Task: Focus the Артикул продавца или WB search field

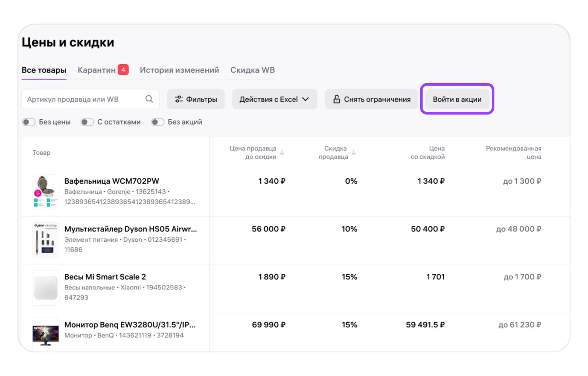Action: click(83, 99)
